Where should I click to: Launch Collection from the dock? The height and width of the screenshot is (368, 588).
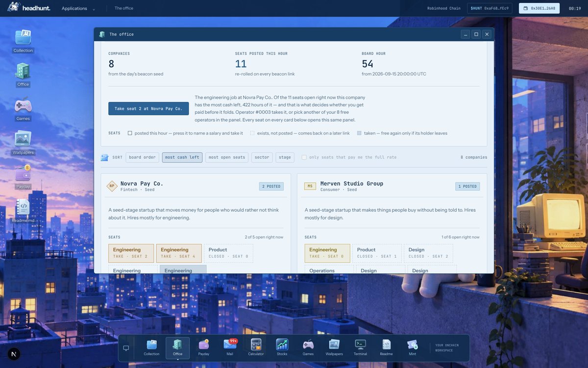pos(151,347)
